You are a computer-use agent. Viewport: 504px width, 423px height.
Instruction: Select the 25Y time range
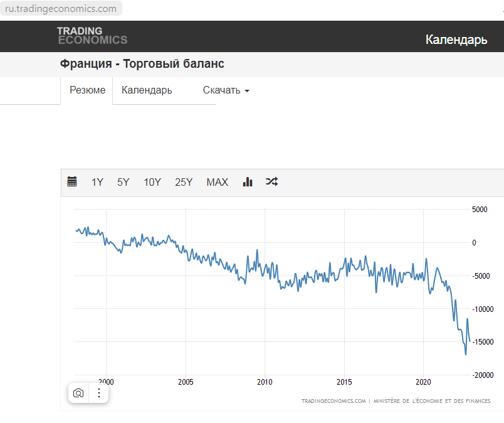click(184, 182)
